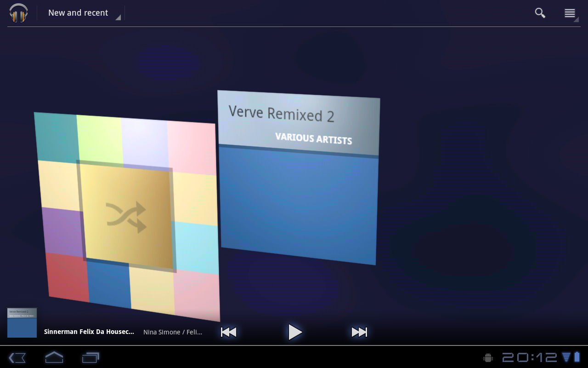
Task: Open recent apps button
Action: pos(90,357)
